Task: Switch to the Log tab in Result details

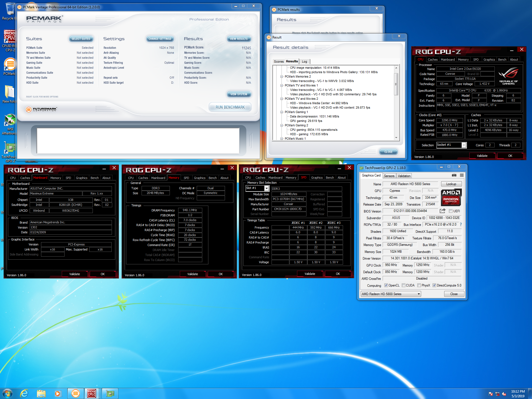Action: [305, 62]
